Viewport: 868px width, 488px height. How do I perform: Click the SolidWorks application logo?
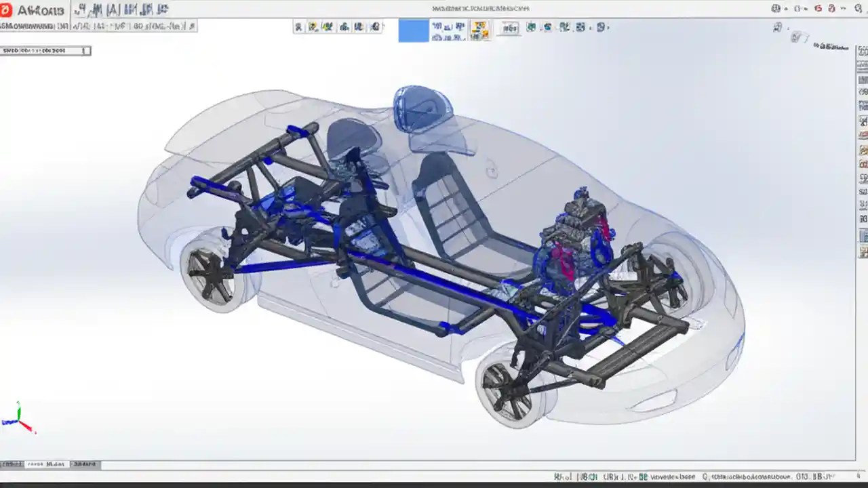7,9
